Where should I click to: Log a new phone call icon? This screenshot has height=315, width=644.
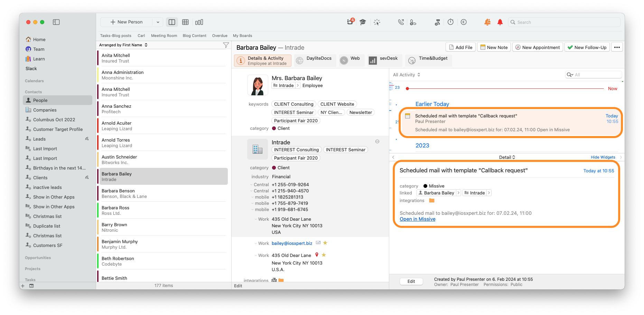413,22
